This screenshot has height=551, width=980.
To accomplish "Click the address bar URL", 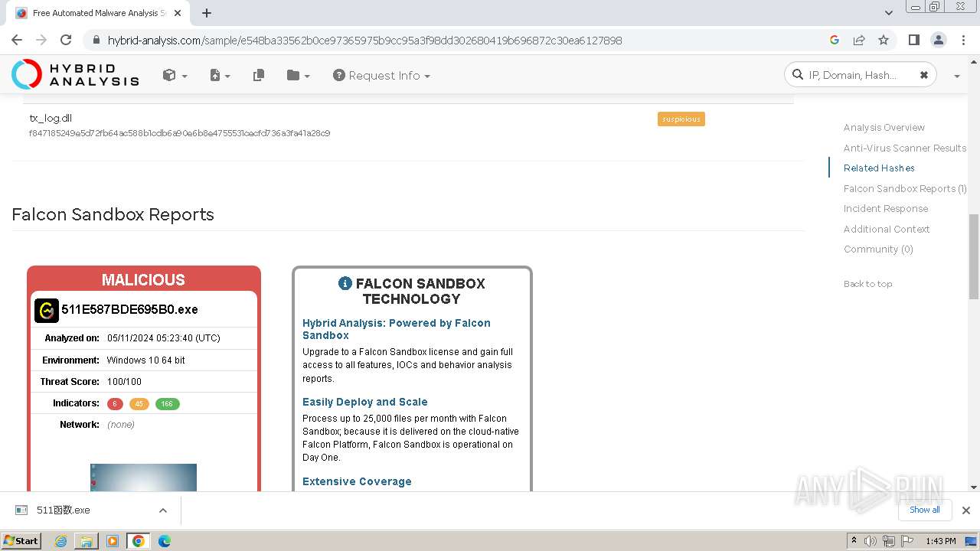I will click(x=364, y=40).
